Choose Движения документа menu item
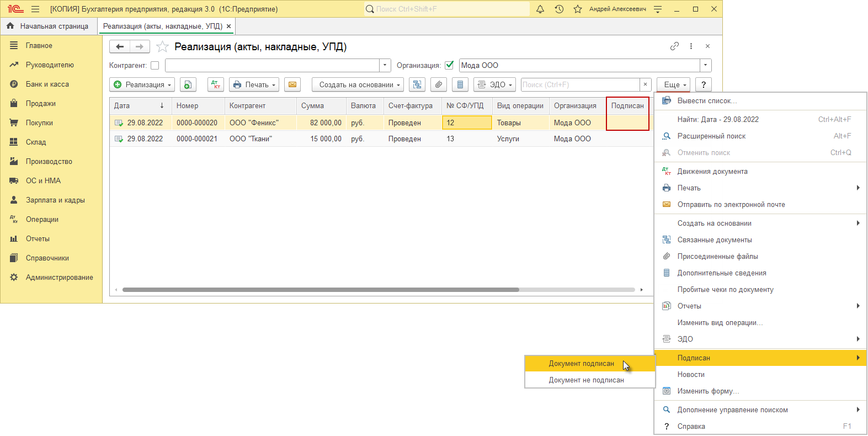The width and height of the screenshot is (868, 436). click(x=760, y=171)
